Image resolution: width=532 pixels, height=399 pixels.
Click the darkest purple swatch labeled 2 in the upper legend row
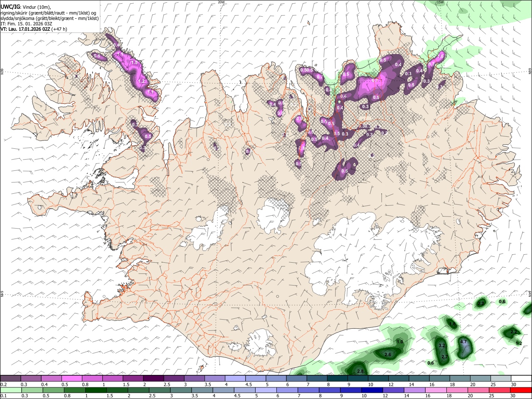153,379
